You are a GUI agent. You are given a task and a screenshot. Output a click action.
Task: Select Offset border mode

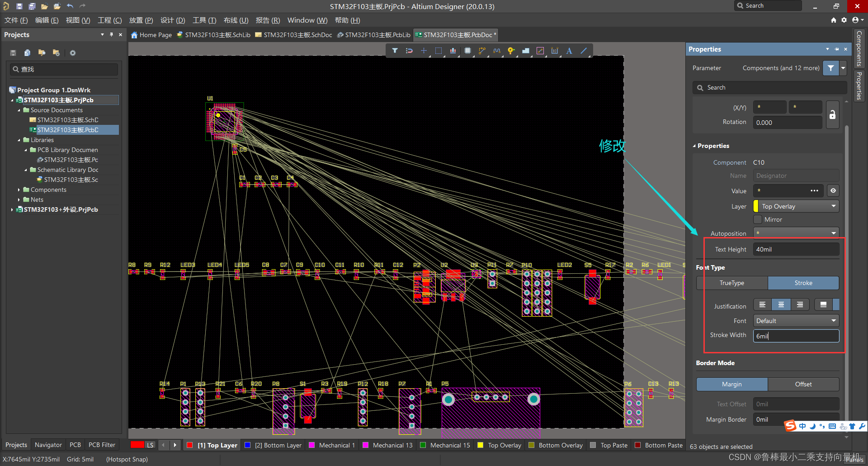(803, 384)
